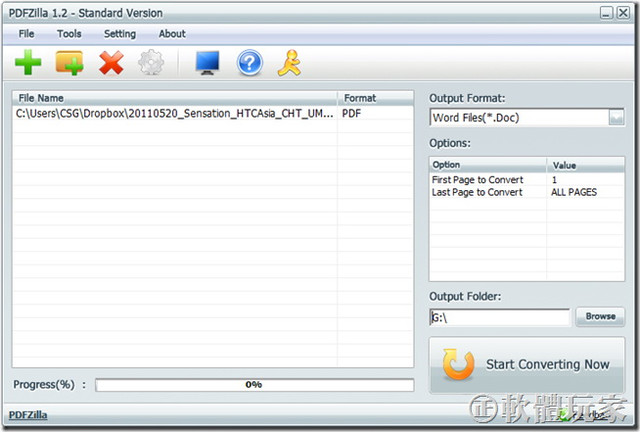The width and height of the screenshot is (640, 432).
Task: Click the Word Files(*.Doc) combo box
Action: point(527,118)
